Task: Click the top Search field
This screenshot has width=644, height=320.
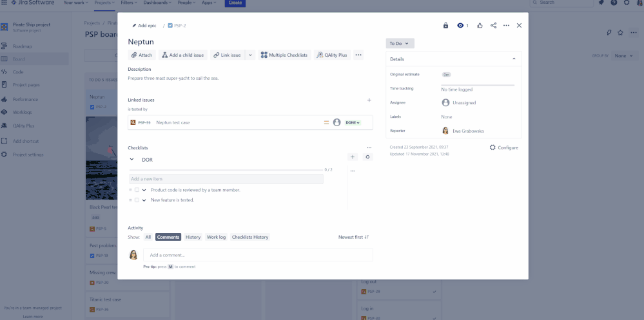Action: (x=562, y=3)
